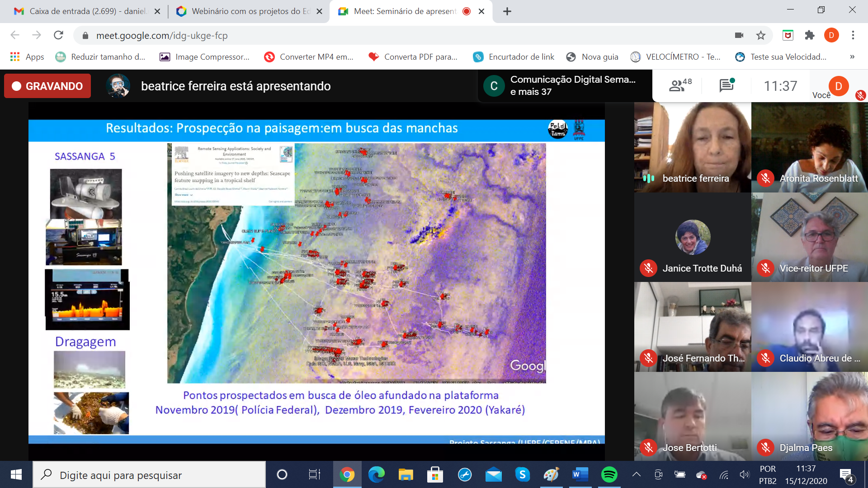Open Word from the taskbar

point(580,474)
